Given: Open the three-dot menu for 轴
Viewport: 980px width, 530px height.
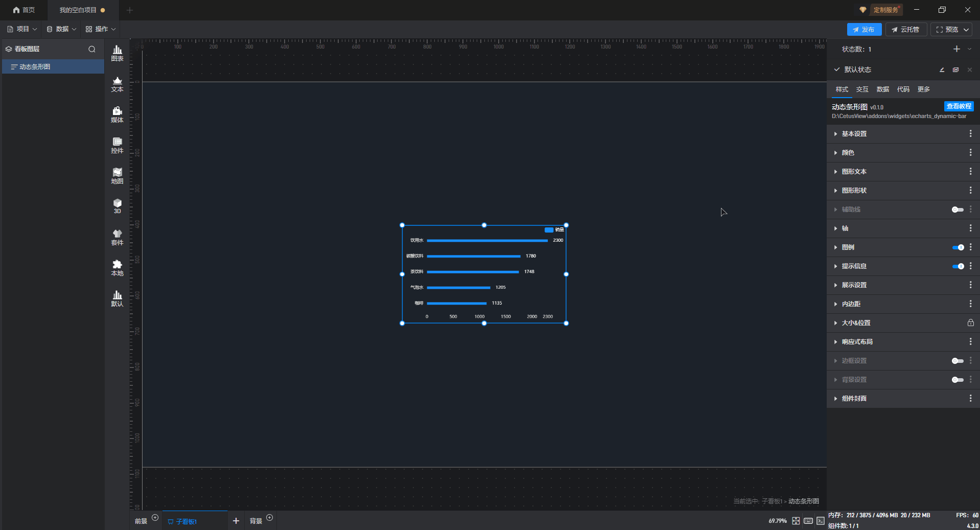Looking at the screenshot, I should [970, 228].
